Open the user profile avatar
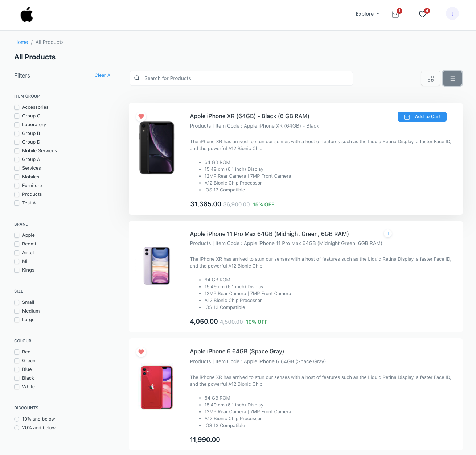The width and height of the screenshot is (476, 455). coord(452,14)
